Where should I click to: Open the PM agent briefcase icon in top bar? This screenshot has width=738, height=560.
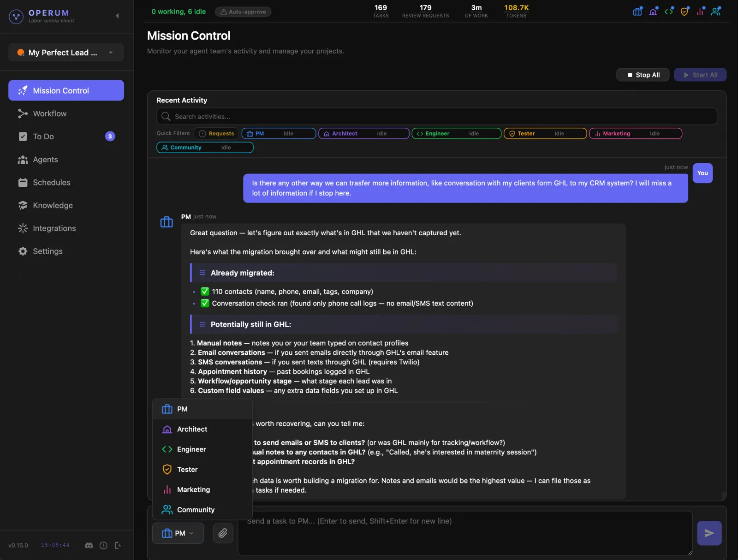637,11
